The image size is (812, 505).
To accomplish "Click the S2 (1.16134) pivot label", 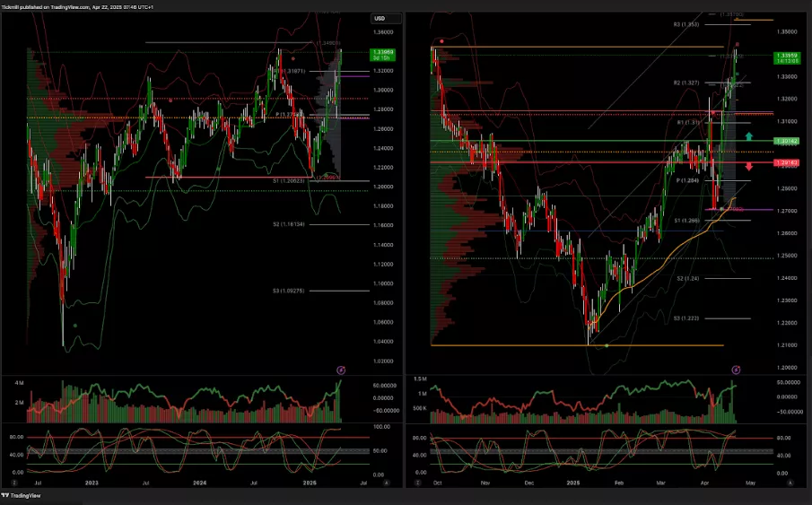I will coord(292,224).
